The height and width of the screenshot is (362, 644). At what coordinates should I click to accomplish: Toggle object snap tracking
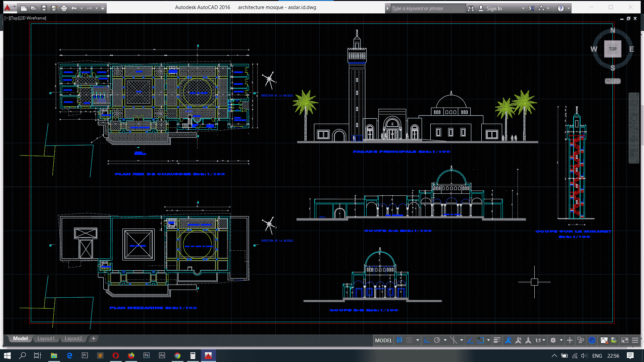point(470,340)
